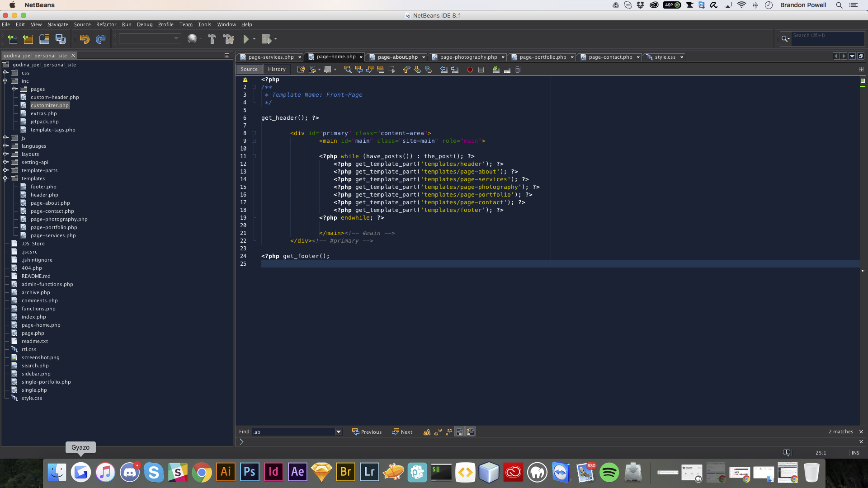This screenshot has width=868, height=488.
Task: Click the Run Project play icon
Action: tap(246, 39)
